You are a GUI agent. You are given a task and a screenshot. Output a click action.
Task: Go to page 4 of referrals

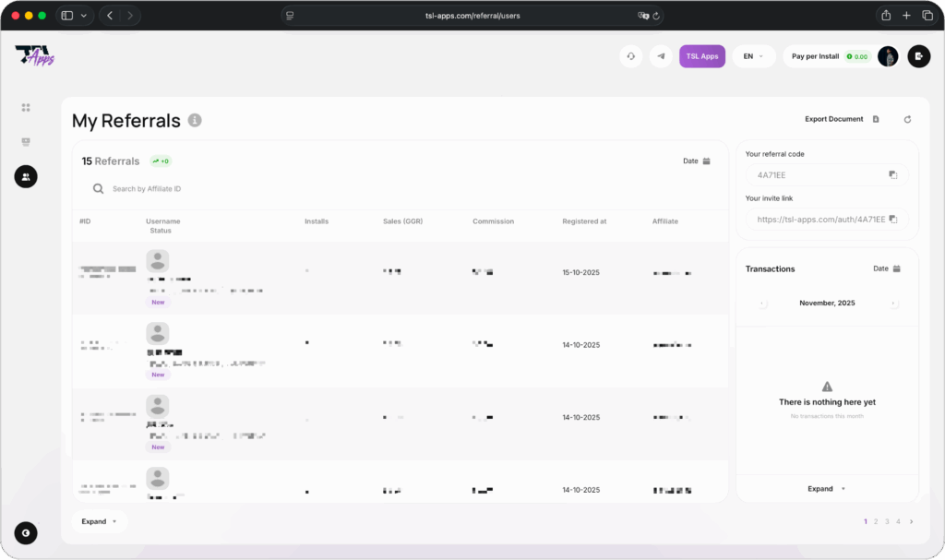coord(898,521)
